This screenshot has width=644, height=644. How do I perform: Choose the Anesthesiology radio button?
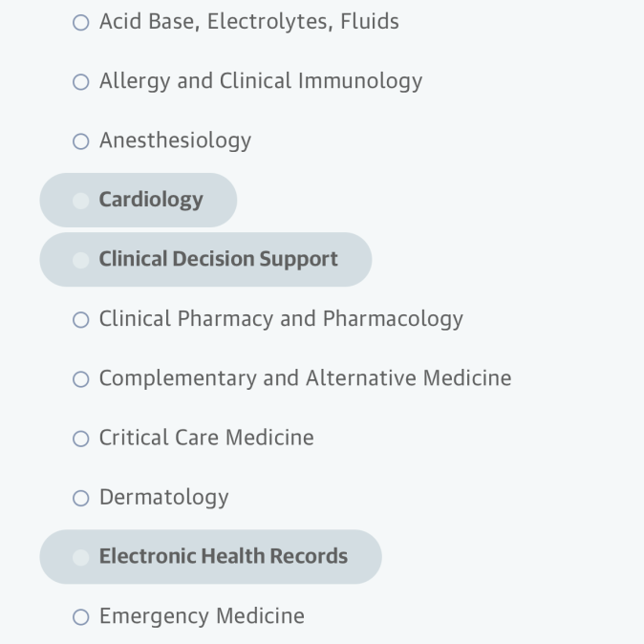[81, 141]
